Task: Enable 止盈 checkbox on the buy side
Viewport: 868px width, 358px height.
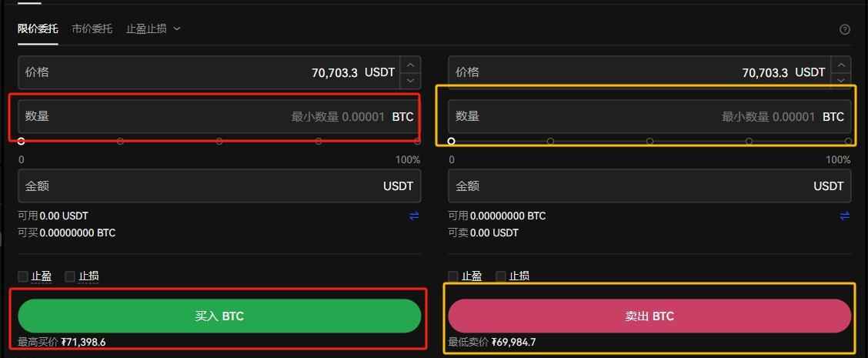Action: [x=22, y=276]
